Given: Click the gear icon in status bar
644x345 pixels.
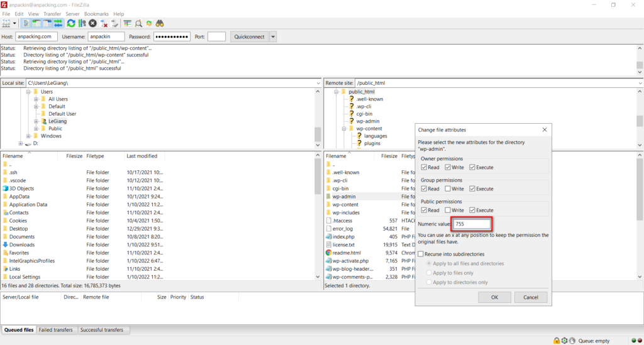Looking at the screenshot, I should tap(564, 341).
